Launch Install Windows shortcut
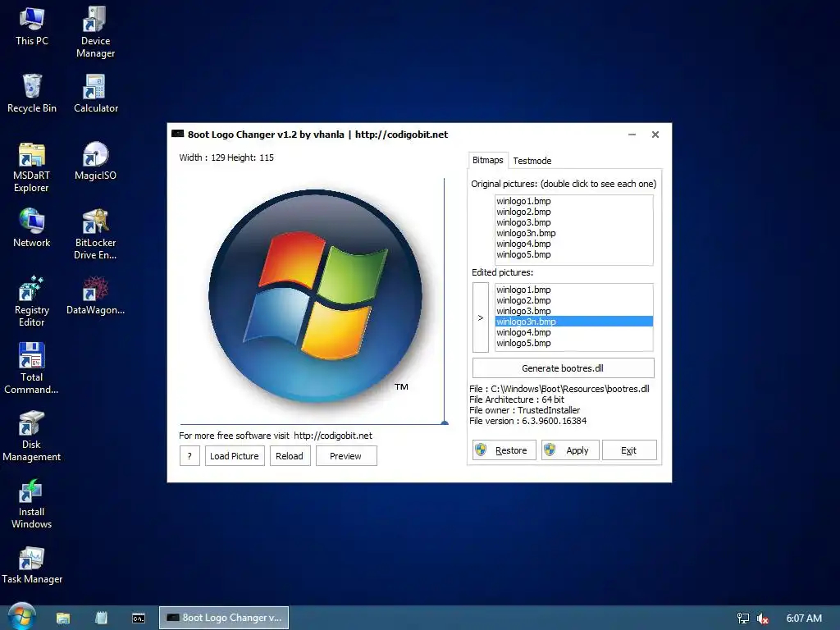 pos(32,504)
